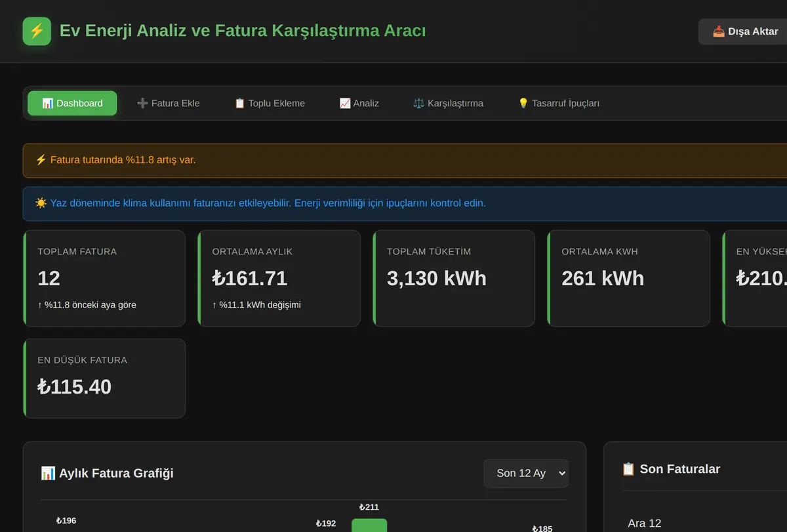787x532 pixels.
Task: Click the ₺211 bar label in chart
Action: tap(369, 507)
